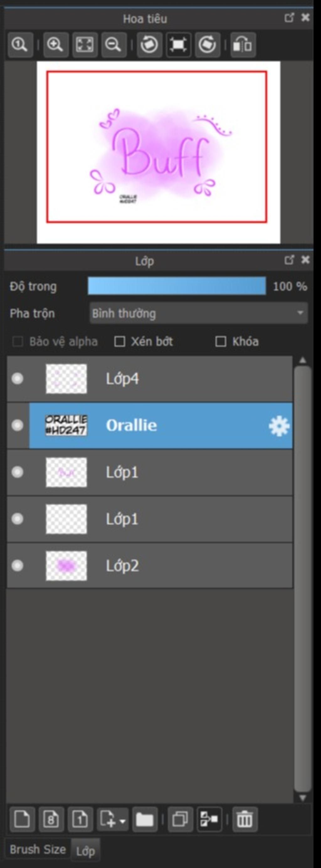Adjust the Độ trong opacity slider

tap(177, 286)
